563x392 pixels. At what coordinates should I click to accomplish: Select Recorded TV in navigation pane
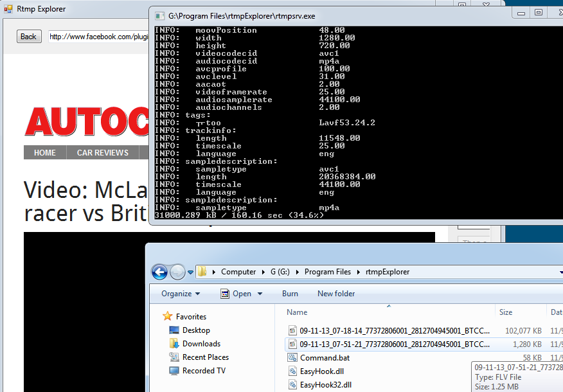click(204, 370)
